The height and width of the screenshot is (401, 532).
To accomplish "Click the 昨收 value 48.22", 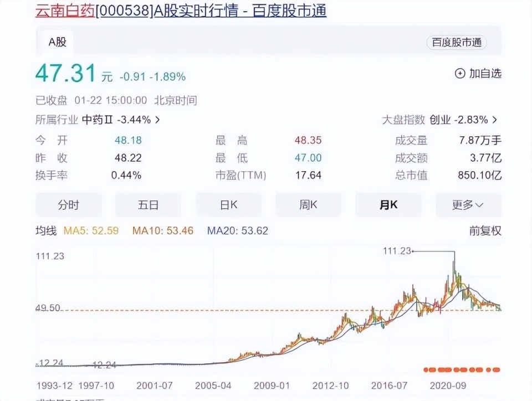I will tap(128, 158).
